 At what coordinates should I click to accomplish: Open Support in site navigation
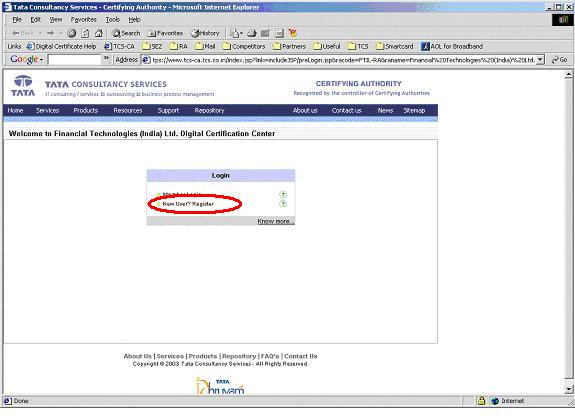[x=168, y=110]
